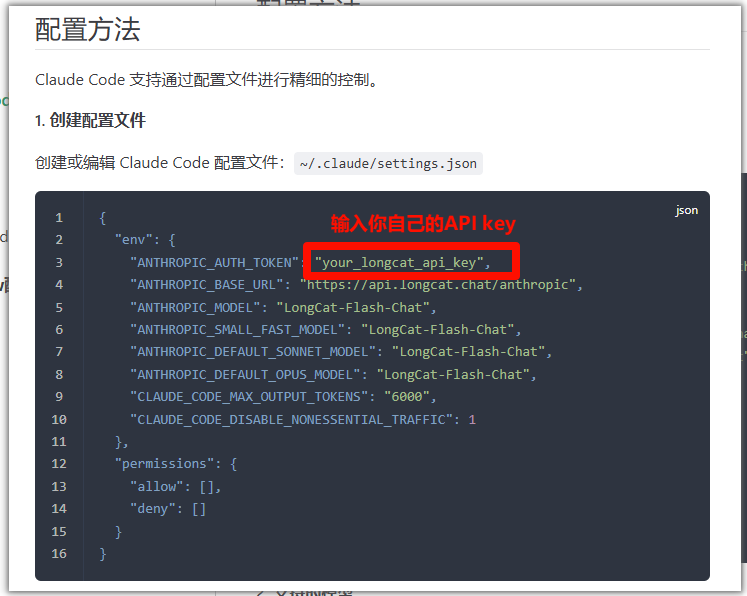Click the "ANTHROPIC_AUTH_TOKEN" key
Screen dimensions: 747x596
click(x=214, y=263)
